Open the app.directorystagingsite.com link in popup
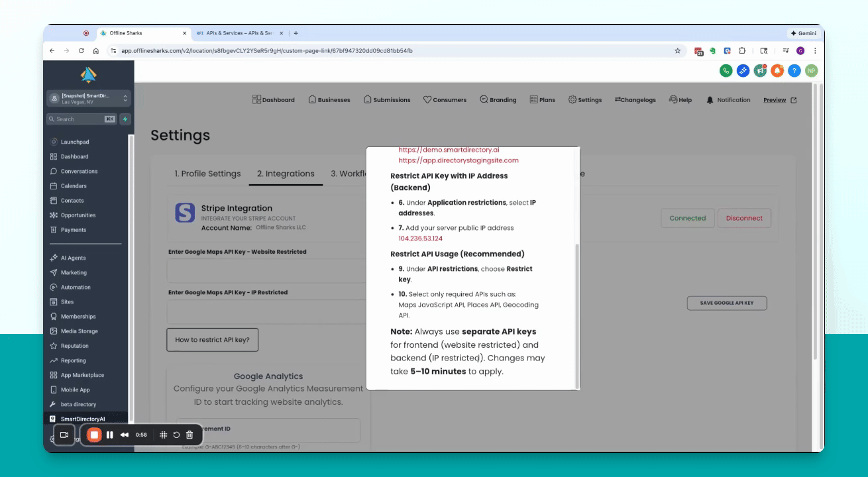 coord(459,160)
